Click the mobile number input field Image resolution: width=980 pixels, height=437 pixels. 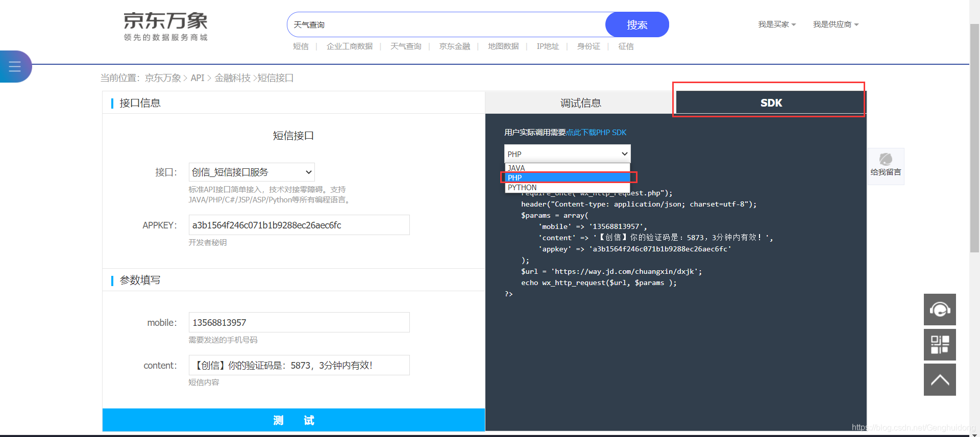(x=299, y=322)
